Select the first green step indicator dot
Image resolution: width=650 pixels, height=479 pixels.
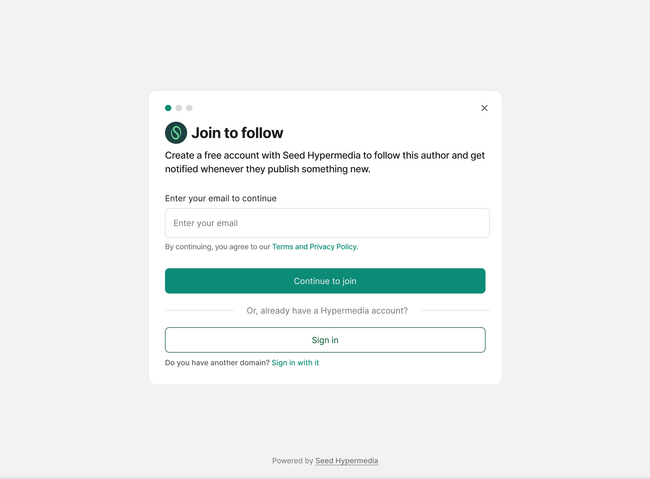tap(168, 108)
